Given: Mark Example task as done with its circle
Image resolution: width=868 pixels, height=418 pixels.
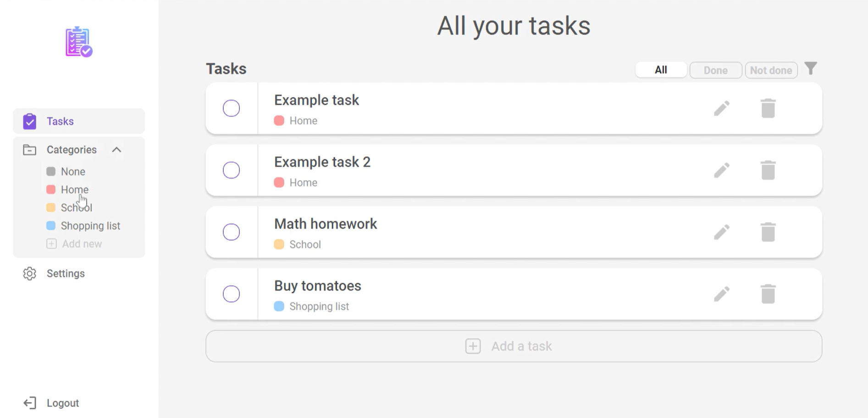Looking at the screenshot, I should point(232,108).
